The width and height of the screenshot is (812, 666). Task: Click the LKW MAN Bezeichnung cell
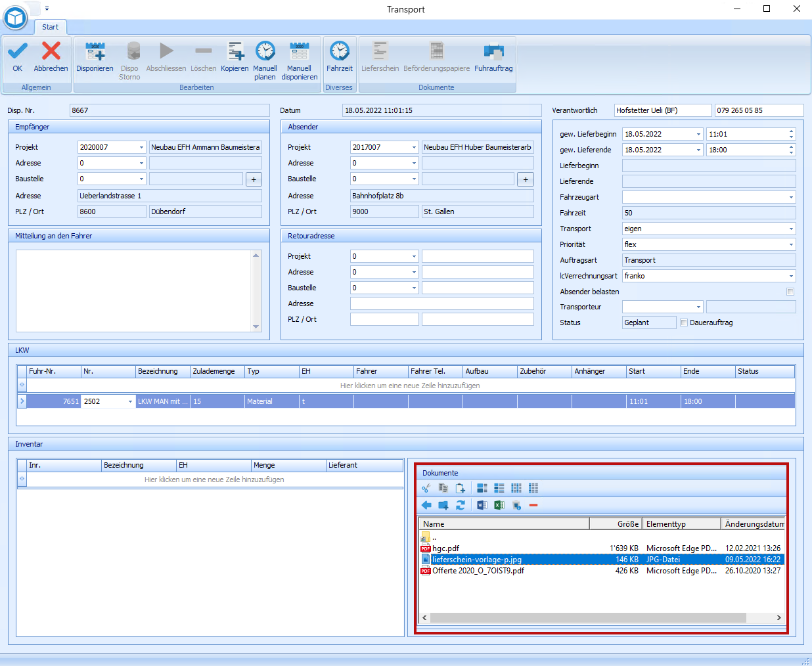pyautogui.click(x=163, y=401)
